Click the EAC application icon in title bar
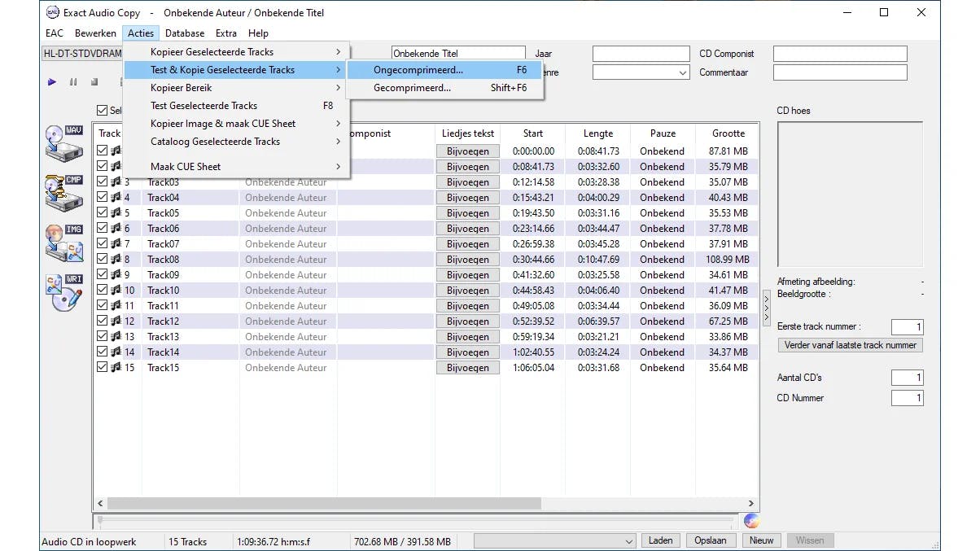Screen dimensions: 980x551 tap(53, 12)
